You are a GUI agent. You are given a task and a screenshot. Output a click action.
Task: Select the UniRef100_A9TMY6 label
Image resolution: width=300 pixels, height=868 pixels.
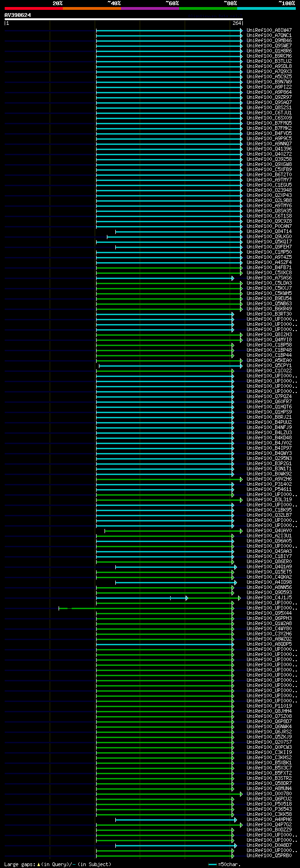click(x=269, y=205)
